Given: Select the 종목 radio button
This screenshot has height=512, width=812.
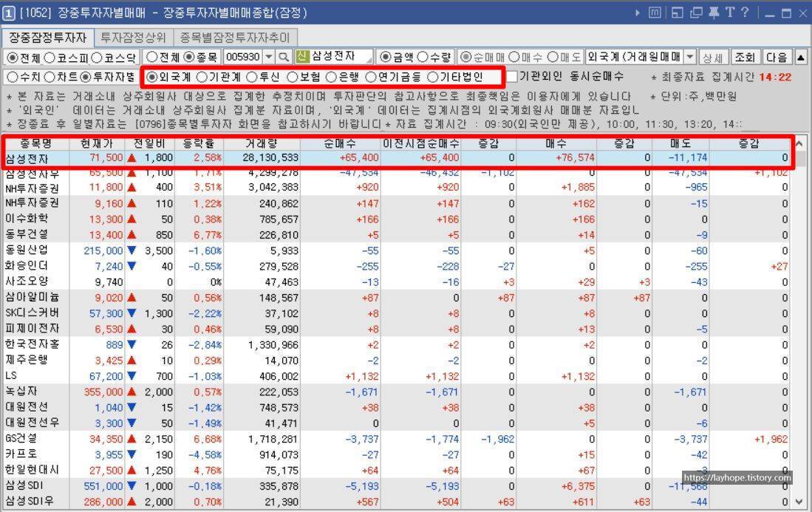Looking at the screenshot, I should (x=189, y=57).
